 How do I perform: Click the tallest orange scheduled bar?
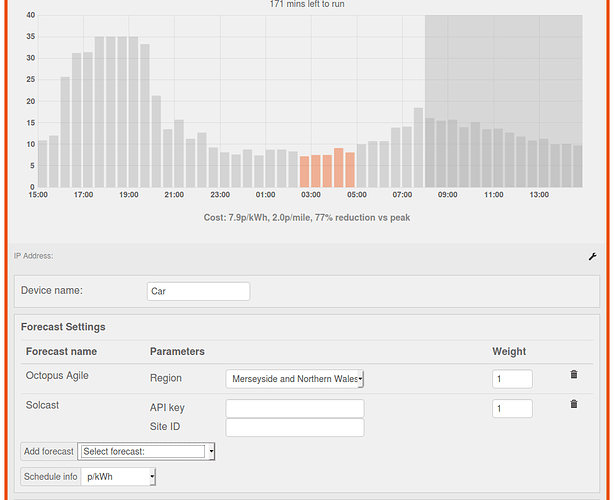pos(339,168)
